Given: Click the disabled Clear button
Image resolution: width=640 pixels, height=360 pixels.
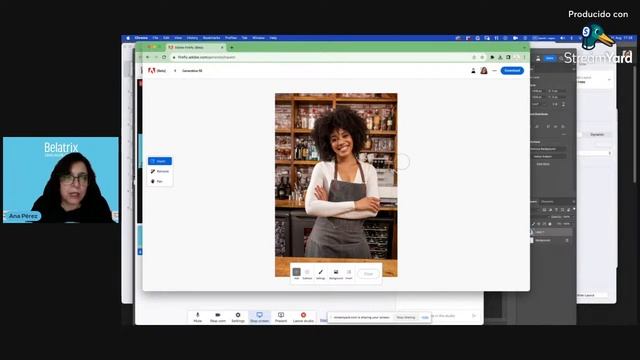Looking at the screenshot, I should click(x=369, y=274).
